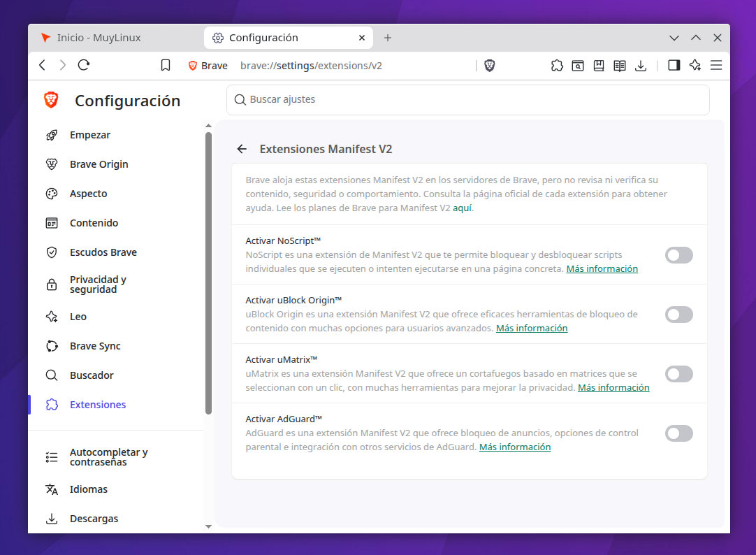Viewport: 756px width, 555px height.
Task: Close the Configuración tab
Action: click(x=362, y=38)
